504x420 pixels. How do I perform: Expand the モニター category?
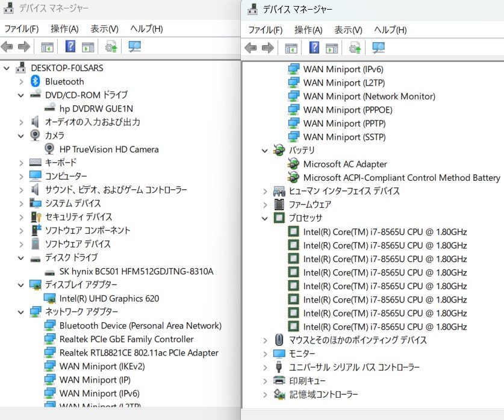click(x=265, y=354)
